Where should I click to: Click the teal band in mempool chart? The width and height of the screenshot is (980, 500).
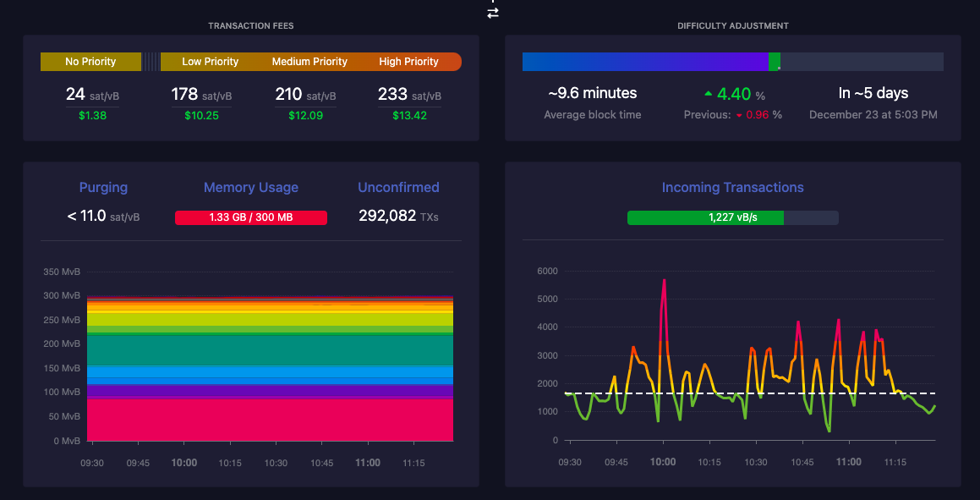[270, 350]
